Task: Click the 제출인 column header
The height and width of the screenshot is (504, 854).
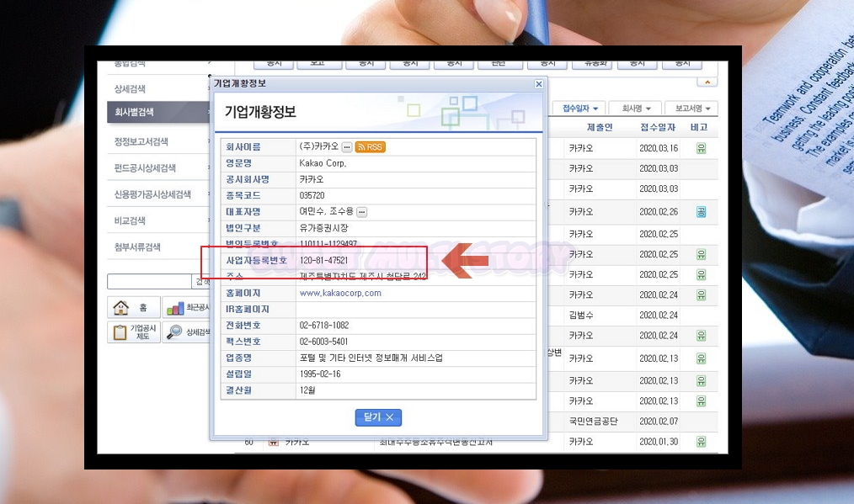Action: tap(600, 127)
